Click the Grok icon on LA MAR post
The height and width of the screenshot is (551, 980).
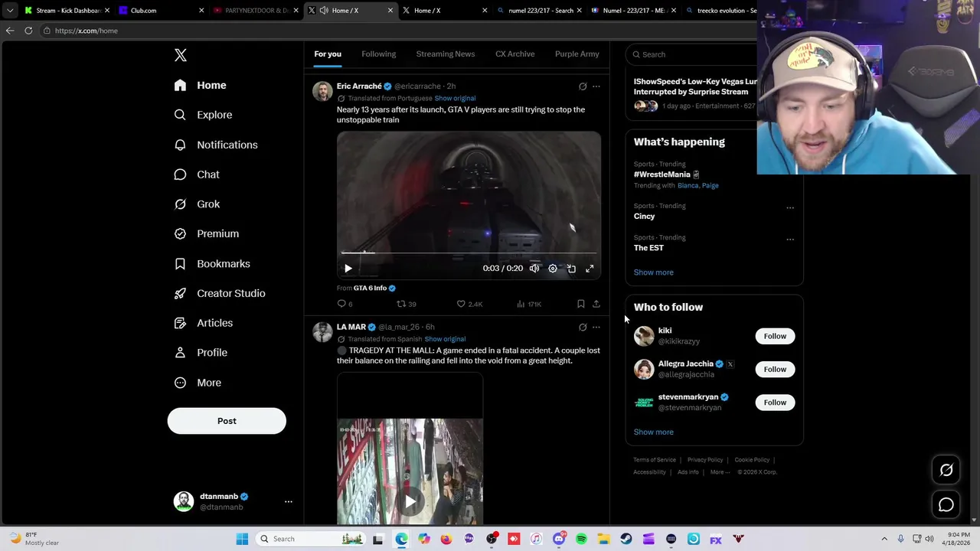583,328
